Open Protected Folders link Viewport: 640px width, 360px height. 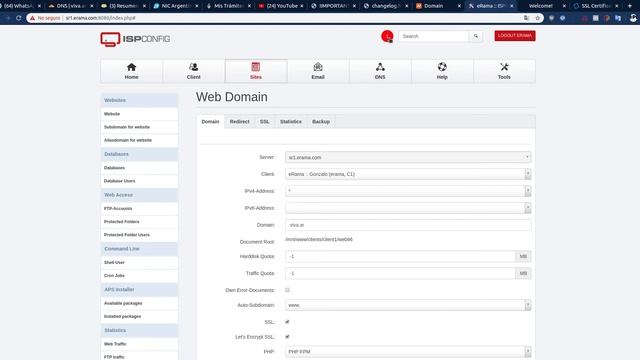[x=139, y=222]
